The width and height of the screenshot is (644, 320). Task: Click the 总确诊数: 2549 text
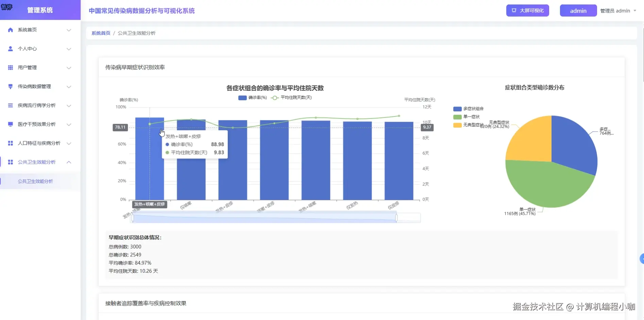[x=125, y=255]
